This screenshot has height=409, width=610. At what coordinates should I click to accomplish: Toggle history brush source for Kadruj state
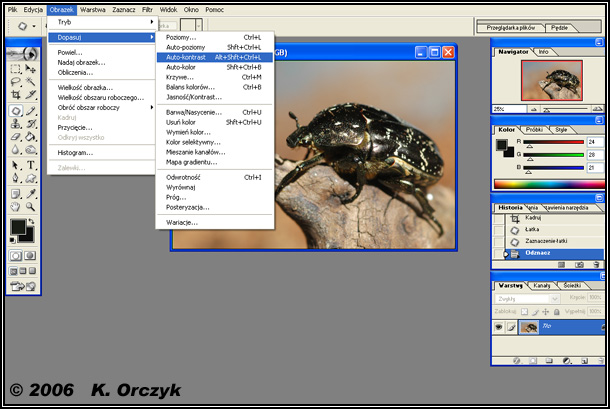499,217
